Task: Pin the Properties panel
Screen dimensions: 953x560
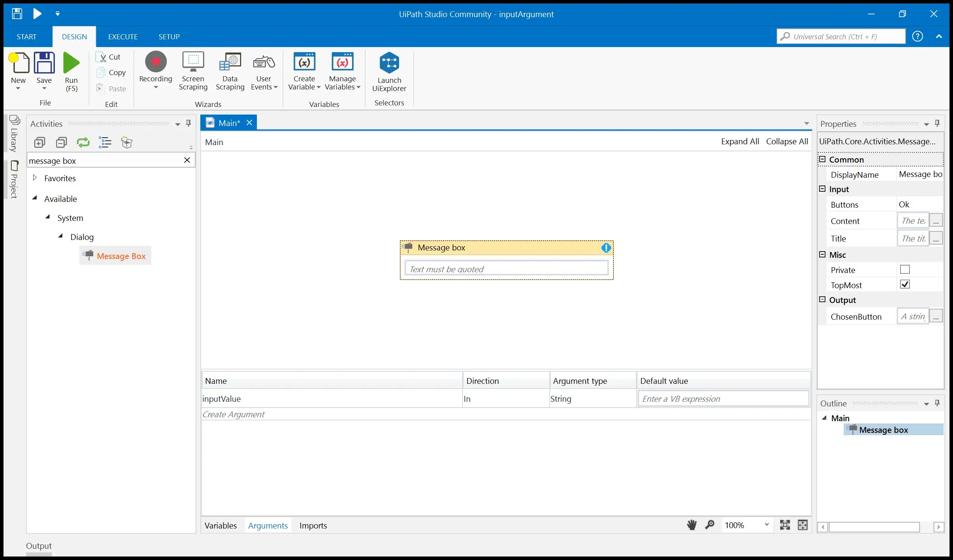Action: click(x=937, y=124)
